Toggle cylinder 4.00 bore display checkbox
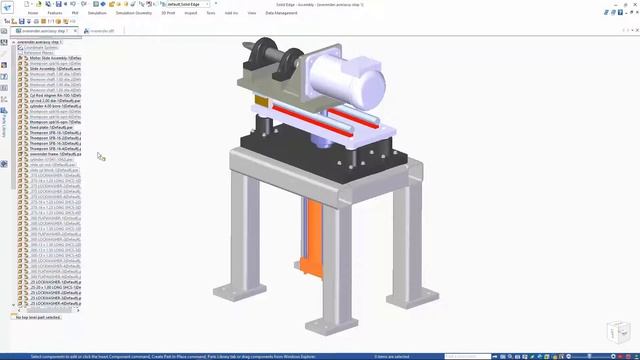640x360 pixels. [x=20, y=106]
